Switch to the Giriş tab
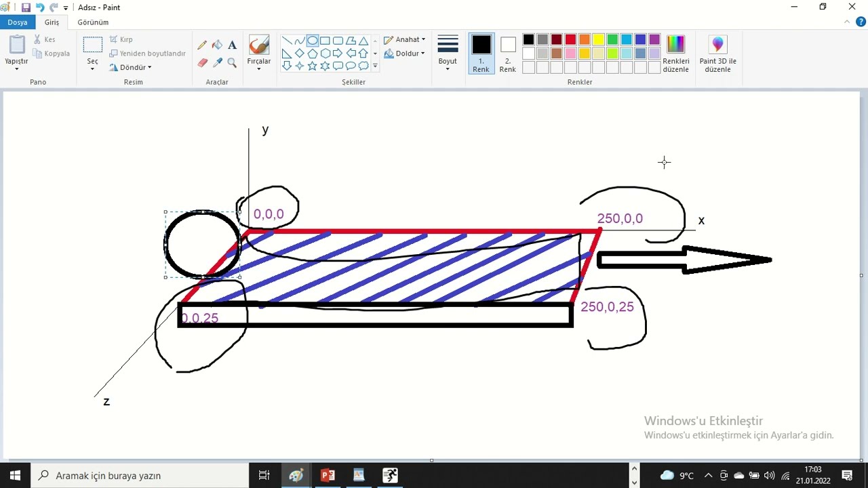Image resolution: width=868 pixels, height=488 pixels. [x=52, y=22]
